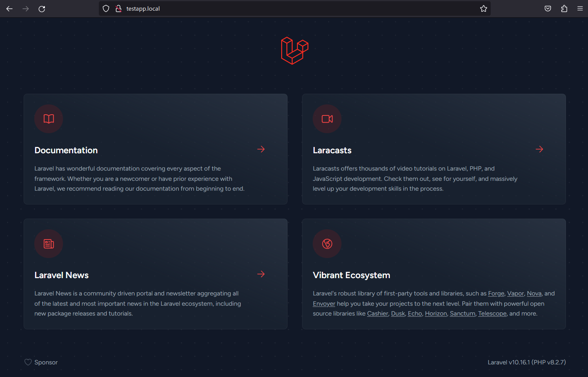The height and width of the screenshot is (377, 588).
Task: Click the Vibrant Ecosystem globe icon
Action: tap(327, 244)
